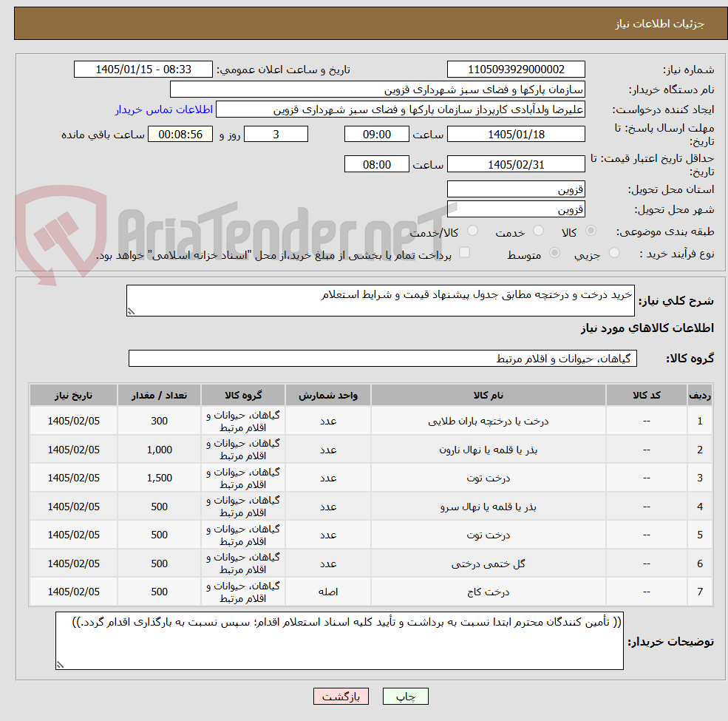The height and width of the screenshot is (721, 728).
Task: Click item name درخت توت in row 5
Action: 488,535
